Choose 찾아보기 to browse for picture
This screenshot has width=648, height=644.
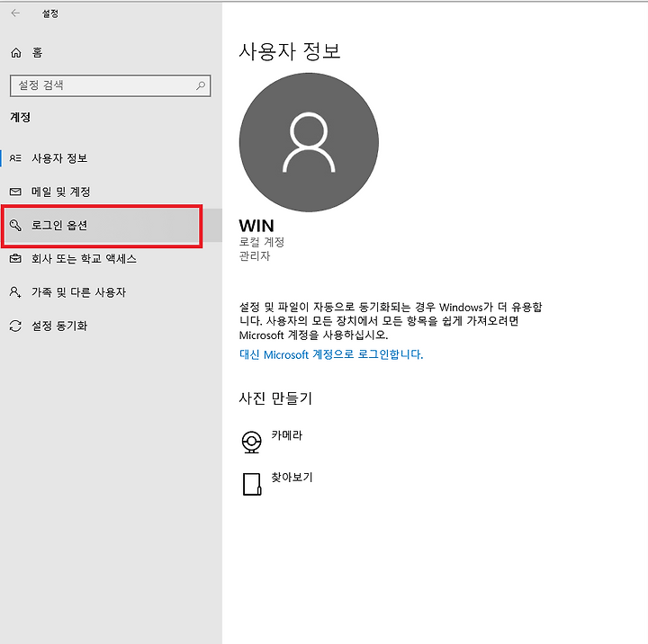pos(292,477)
